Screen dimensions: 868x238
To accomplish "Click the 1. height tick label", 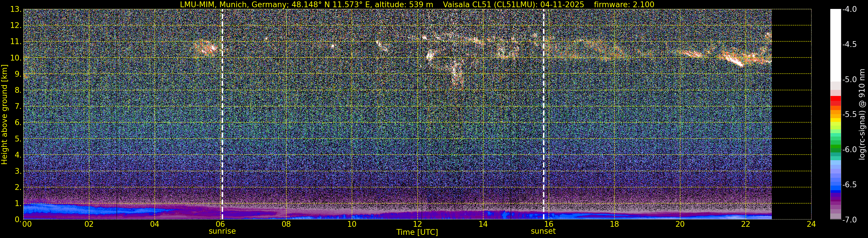I will tap(18, 204).
